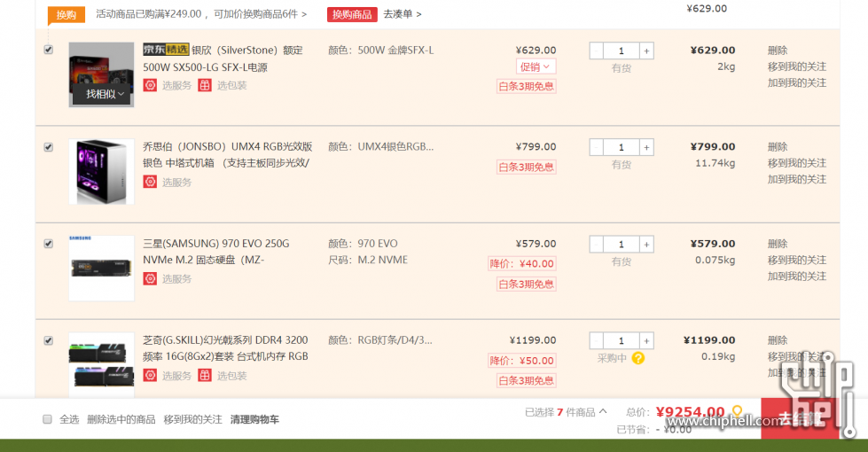Viewport: 868px width, 452px height.
Task: Edit quantity field for G.SKILL memory
Action: point(622,341)
